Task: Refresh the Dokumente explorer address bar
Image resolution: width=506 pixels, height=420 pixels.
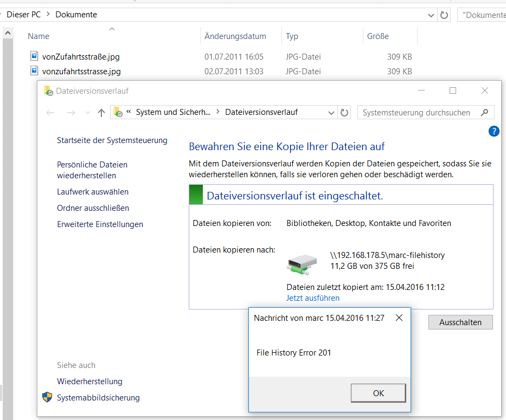Action: pyautogui.click(x=444, y=15)
